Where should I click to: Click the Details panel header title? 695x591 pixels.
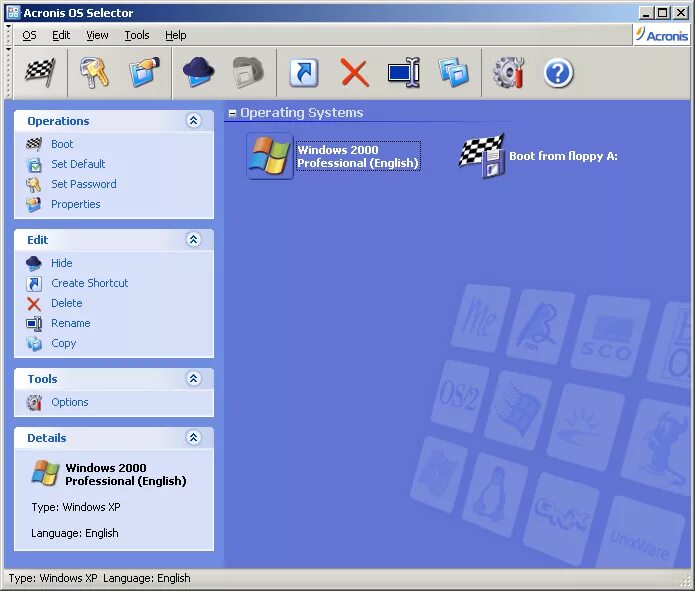click(47, 438)
